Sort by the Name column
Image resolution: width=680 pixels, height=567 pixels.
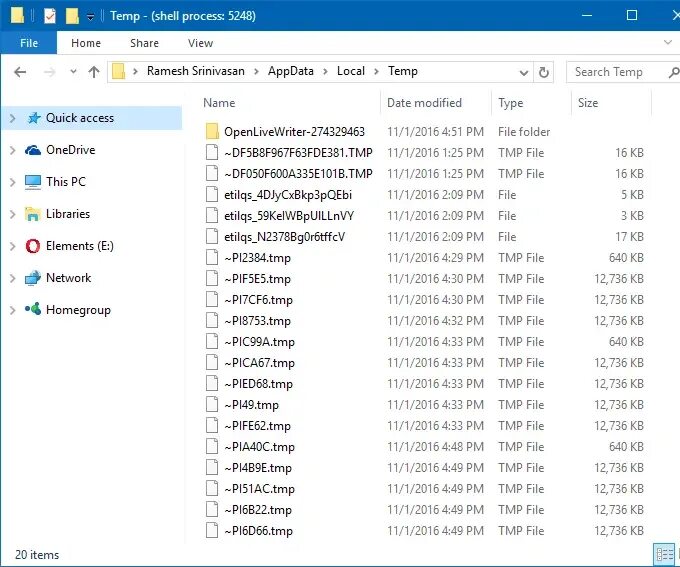219,103
